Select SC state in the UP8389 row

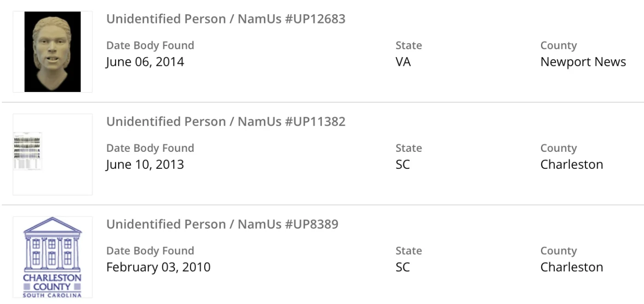pyautogui.click(x=402, y=267)
